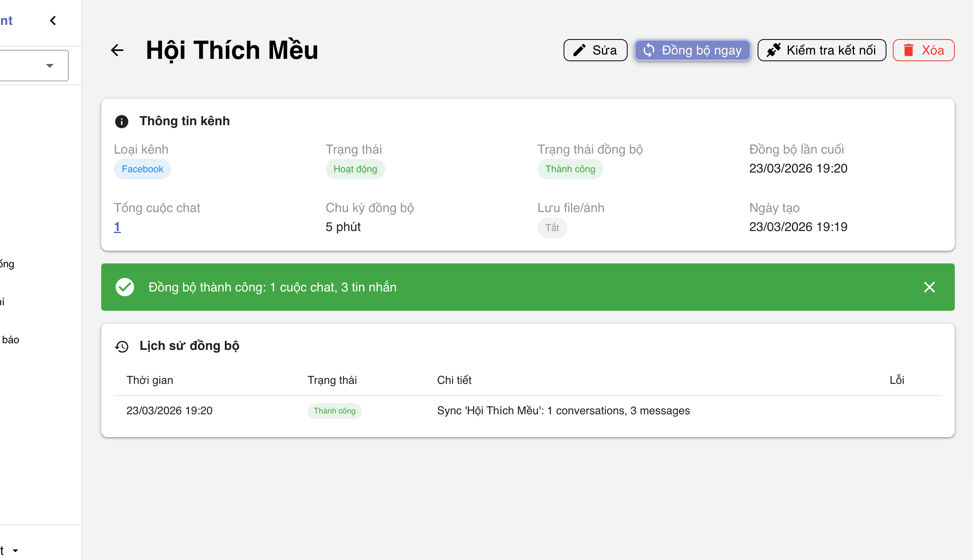Viewport: 973px width, 560px height.
Task: Click the Thành công chip in history row
Action: [334, 411]
